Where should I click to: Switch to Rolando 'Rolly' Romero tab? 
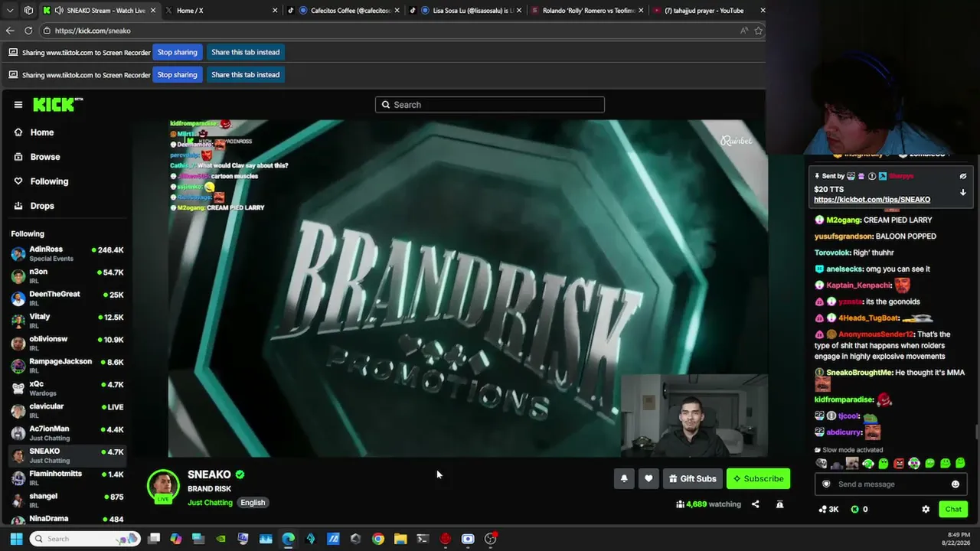point(587,11)
